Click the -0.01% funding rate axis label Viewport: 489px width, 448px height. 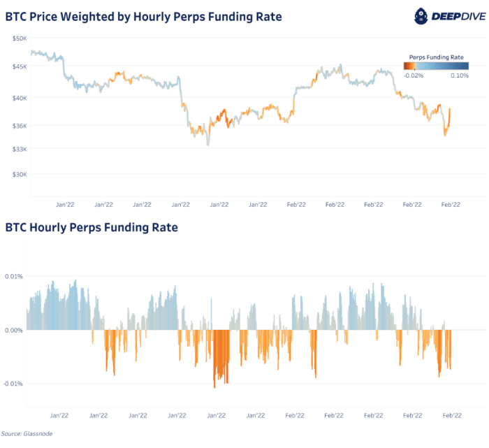click(x=14, y=384)
